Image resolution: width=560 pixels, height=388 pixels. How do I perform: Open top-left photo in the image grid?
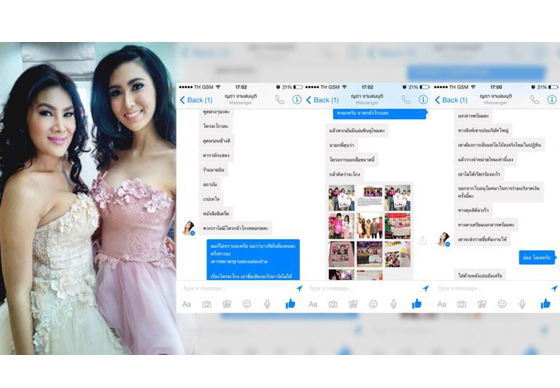[x=341, y=198]
